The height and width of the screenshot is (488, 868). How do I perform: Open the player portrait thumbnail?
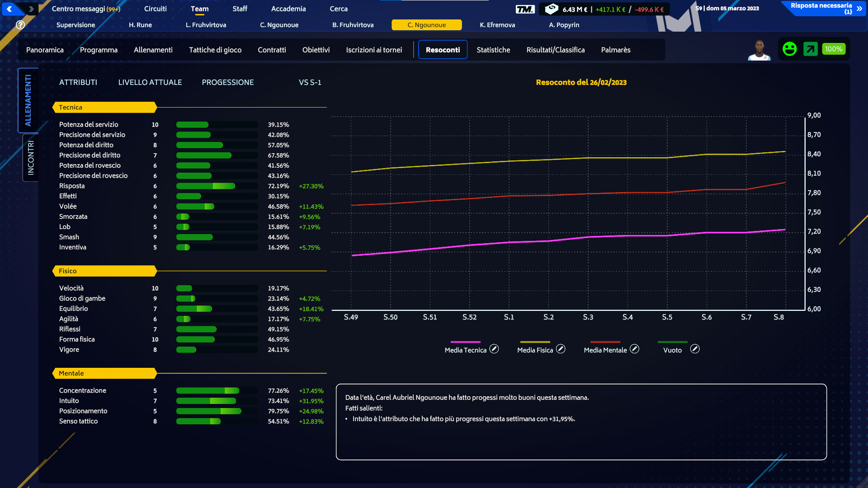759,50
